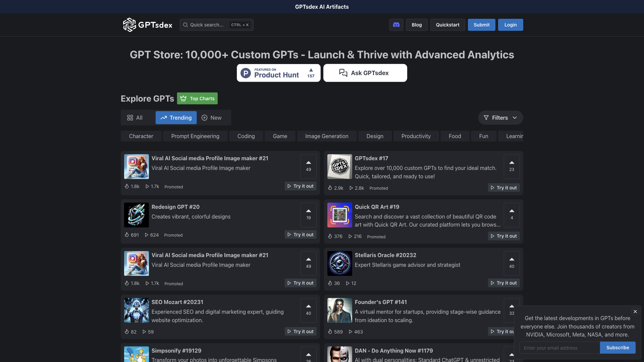This screenshot has height=362, width=644.
Task: Click the Ask GPTsdex chat icon
Action: click(343, 73)
